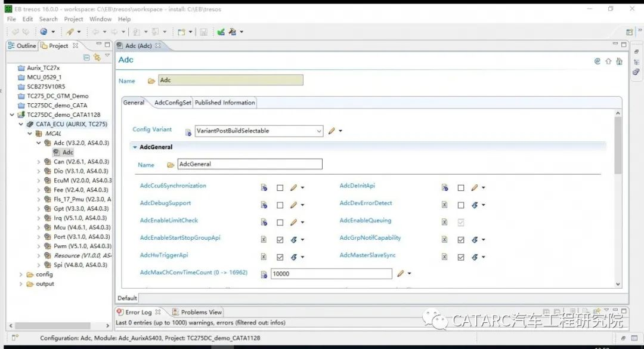Click the calculated value icon beside AdcEnableStartStopGroupApi

pos(293,240)
